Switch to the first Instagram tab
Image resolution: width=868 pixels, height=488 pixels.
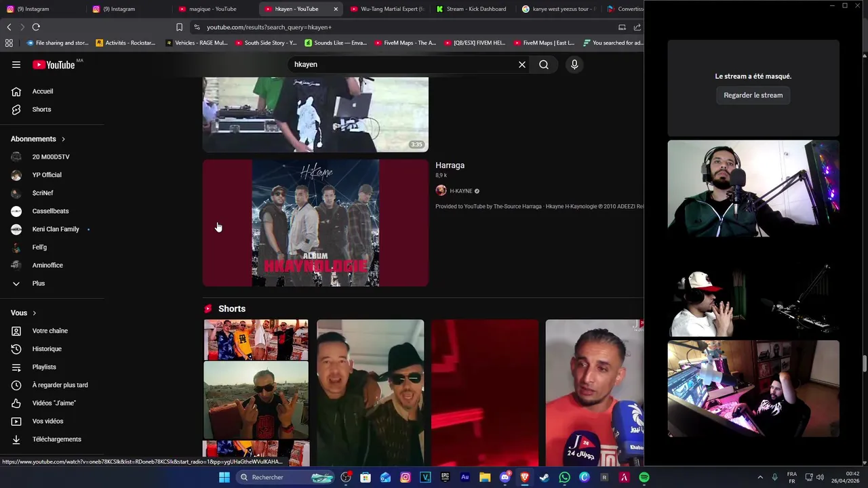tap(33, 9)
